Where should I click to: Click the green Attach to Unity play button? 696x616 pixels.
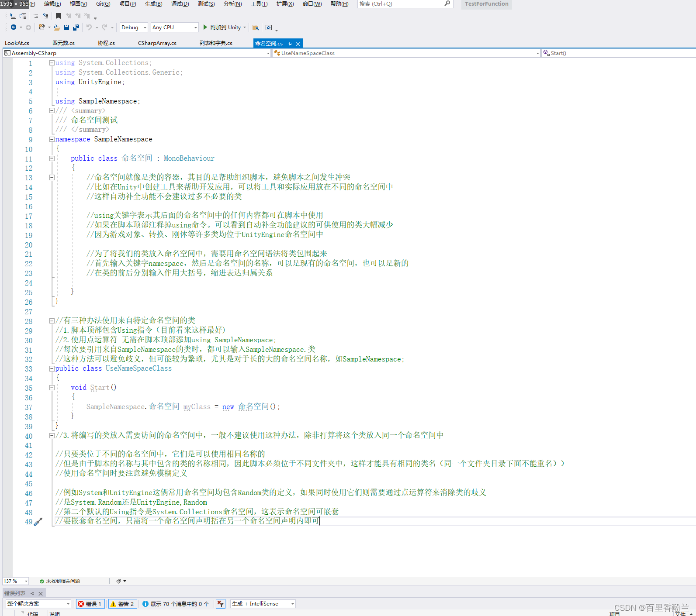point(205,27)
